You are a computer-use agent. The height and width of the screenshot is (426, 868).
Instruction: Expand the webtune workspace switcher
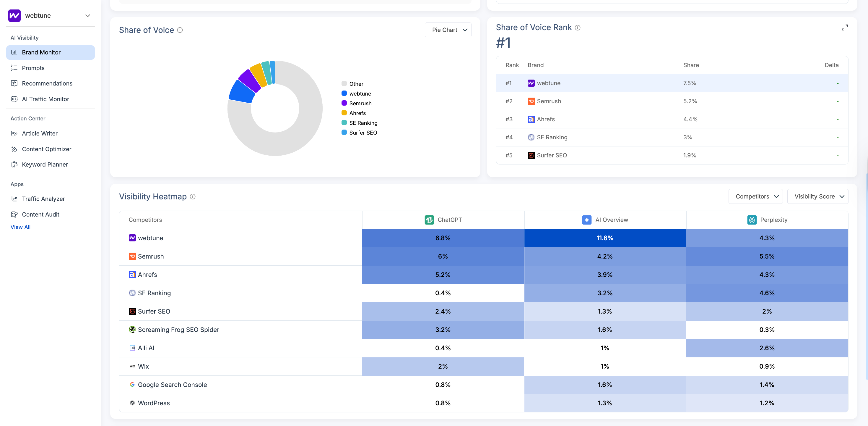[88, 15]
